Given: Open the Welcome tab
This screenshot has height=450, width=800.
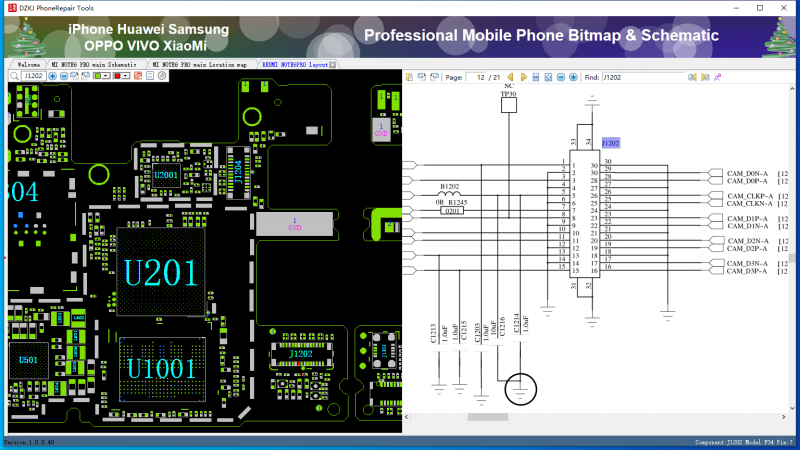Looking at the screenshot, I should [29, 64].
